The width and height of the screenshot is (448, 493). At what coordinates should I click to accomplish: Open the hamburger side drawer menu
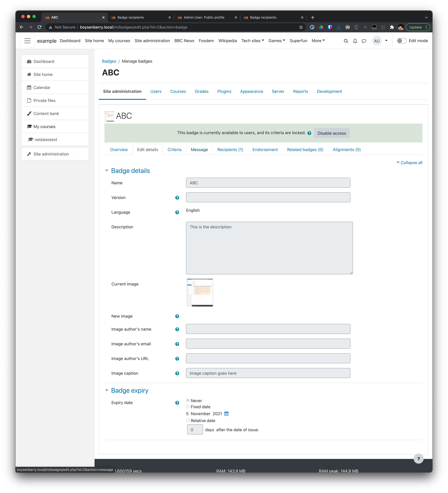[x=27, y=41]
